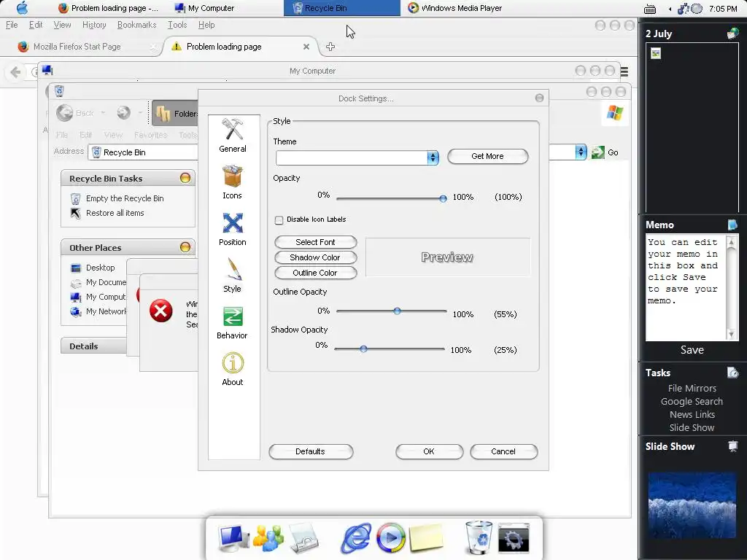Viewport: 747px width, 560px height.
Task: Open the Icons section in Dock Settings
Action: [x=233, y=182]
